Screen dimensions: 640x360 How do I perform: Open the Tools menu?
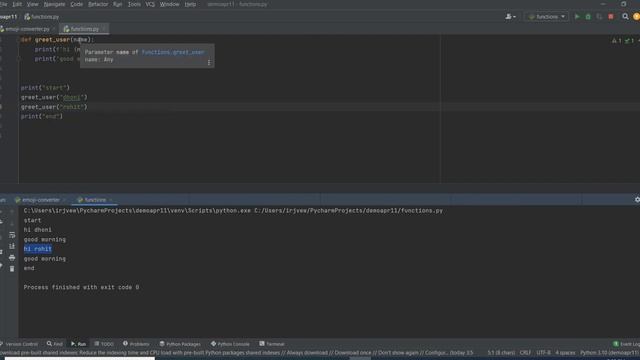click(134, 4)
